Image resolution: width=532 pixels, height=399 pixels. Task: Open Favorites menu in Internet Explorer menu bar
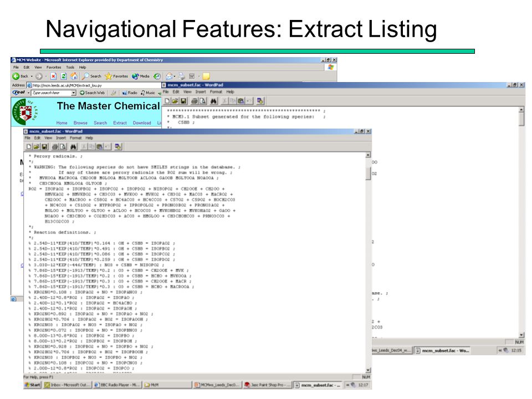(54, 67)
